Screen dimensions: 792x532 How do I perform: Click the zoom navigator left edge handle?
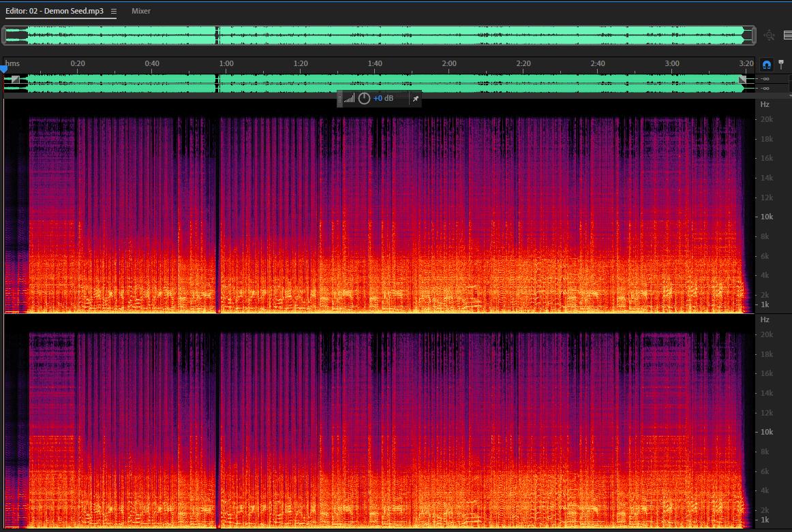(3, 35)
